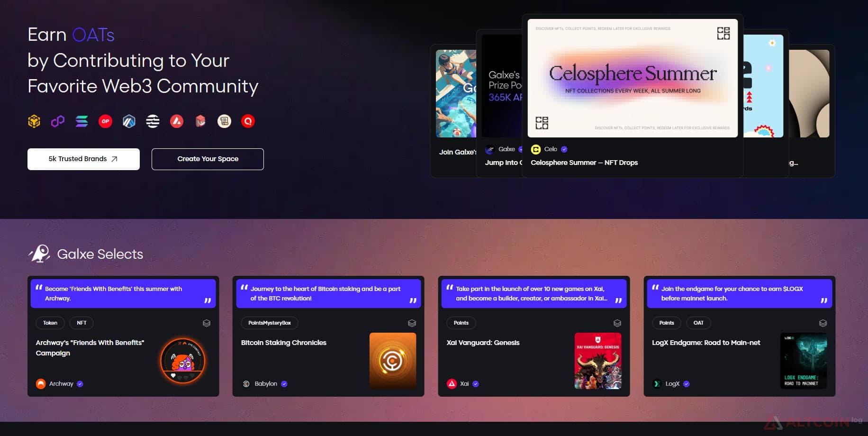The height and width of the screenshot is (436, 868).
Task: Click the PointsMysteryBox tag
Action: (x=270, y=323)
